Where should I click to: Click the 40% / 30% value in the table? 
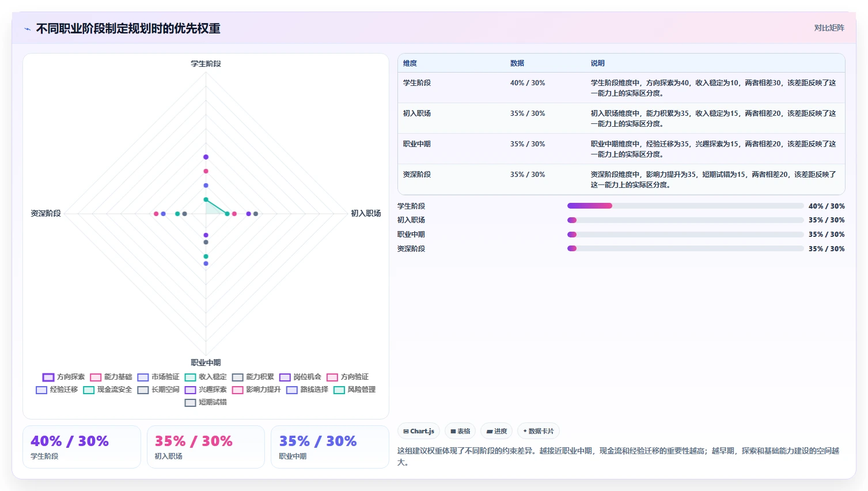pyautogui.click(x=528, y=83)
